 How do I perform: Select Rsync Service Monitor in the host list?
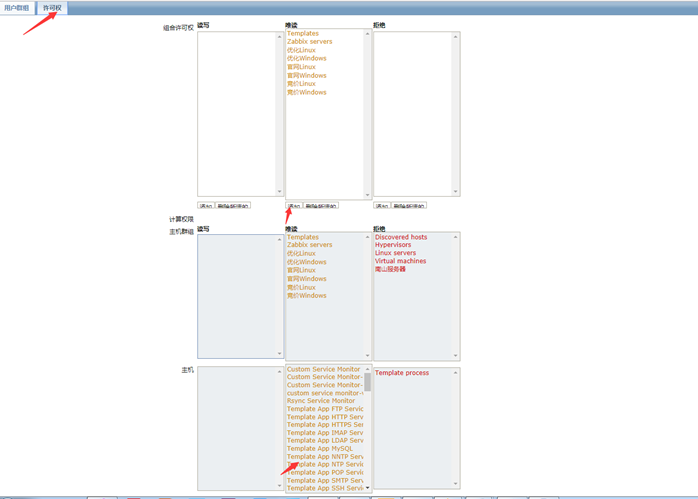pos(321,401)
